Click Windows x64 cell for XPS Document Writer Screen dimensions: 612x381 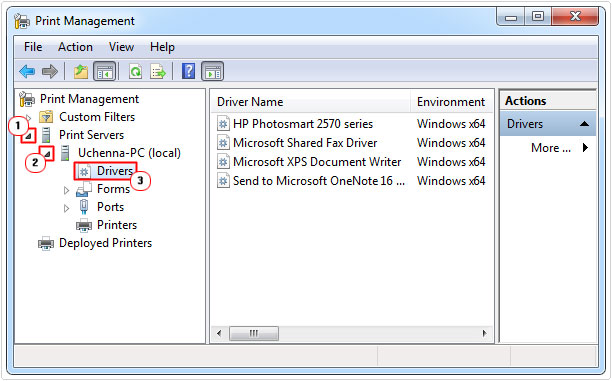(451, 162)
